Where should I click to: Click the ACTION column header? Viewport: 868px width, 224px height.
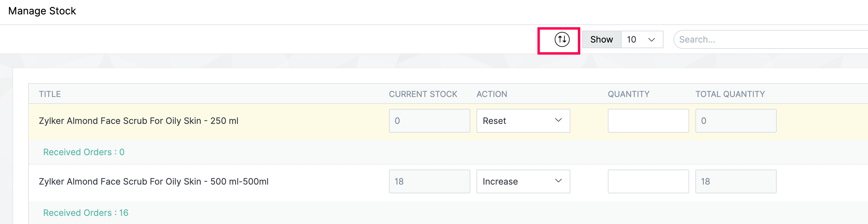click(x=491, y=94)
